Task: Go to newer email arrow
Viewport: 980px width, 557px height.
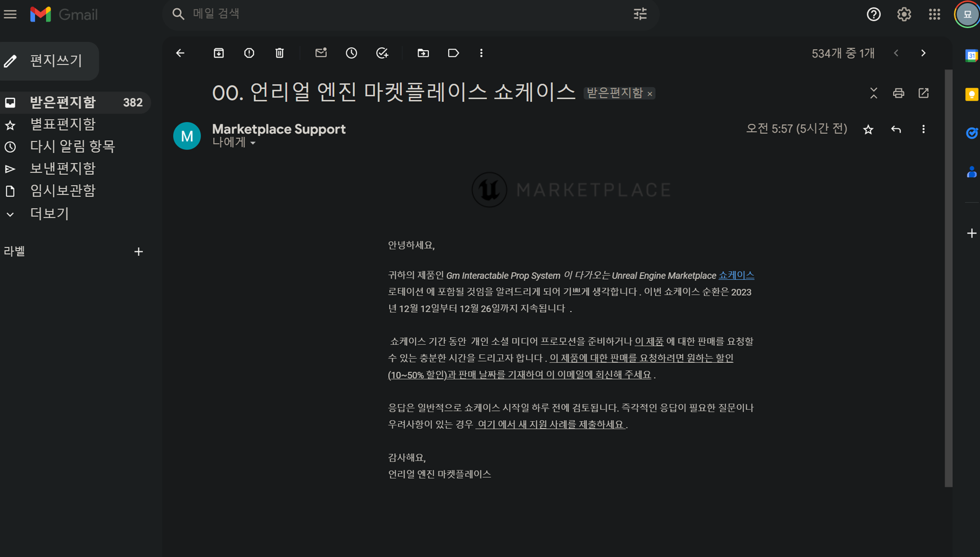Action: pos(896,53)
